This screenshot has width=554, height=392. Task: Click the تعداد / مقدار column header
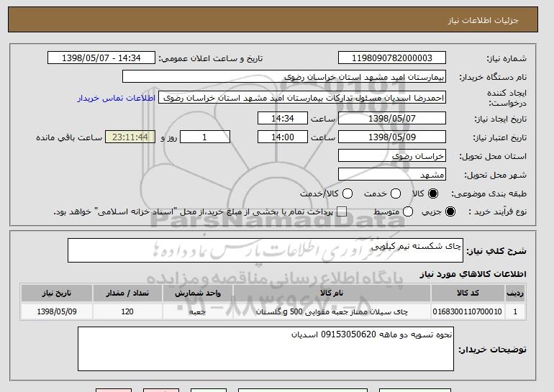(127, 293)
